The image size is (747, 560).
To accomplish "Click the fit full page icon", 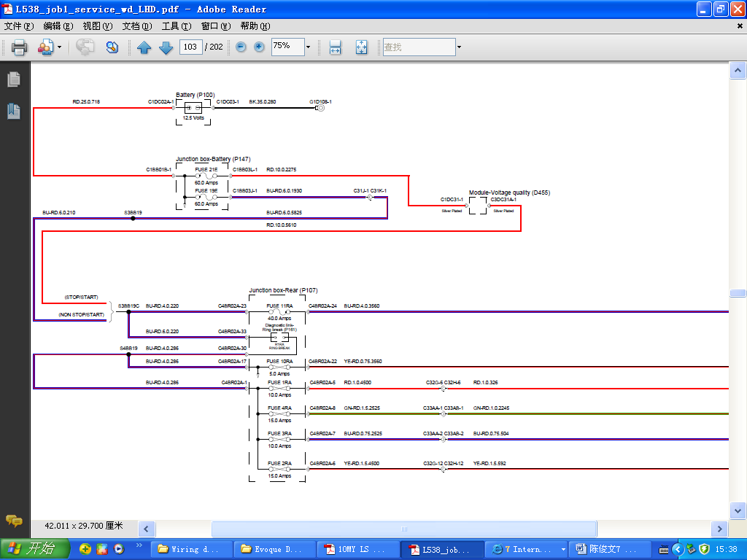I will pyautogui.click(x=362, y=47).
